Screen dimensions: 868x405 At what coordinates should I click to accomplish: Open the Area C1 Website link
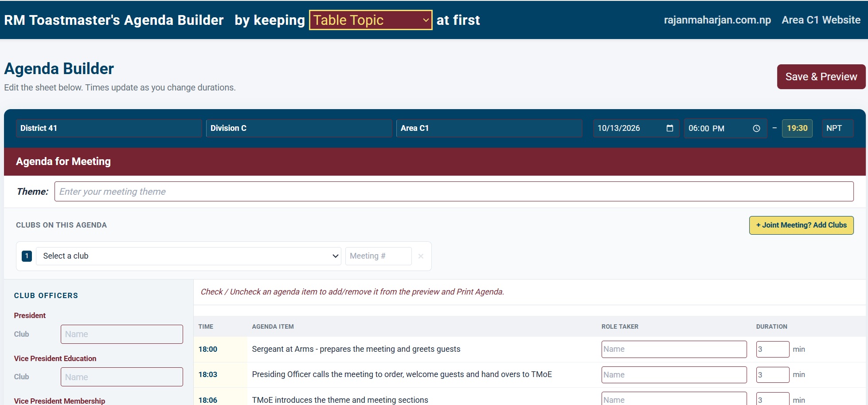tap(821, 20)
